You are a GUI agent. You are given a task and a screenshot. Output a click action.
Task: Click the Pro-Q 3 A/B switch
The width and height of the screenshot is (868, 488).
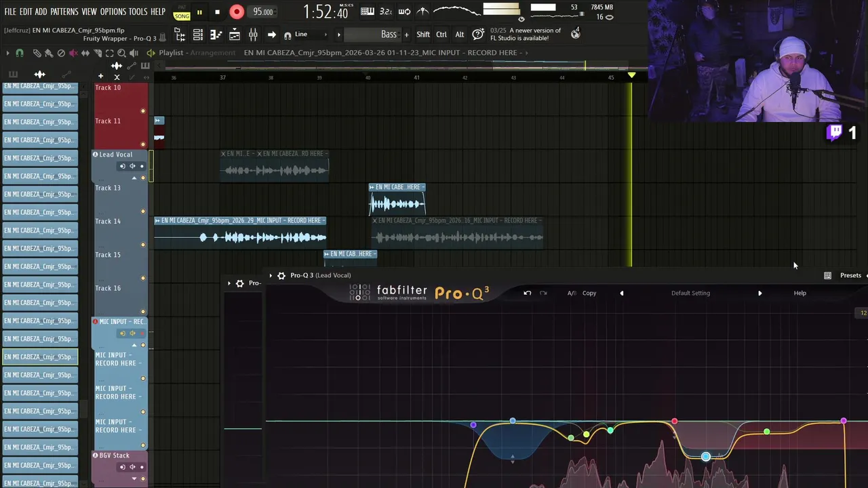[572, 293]
